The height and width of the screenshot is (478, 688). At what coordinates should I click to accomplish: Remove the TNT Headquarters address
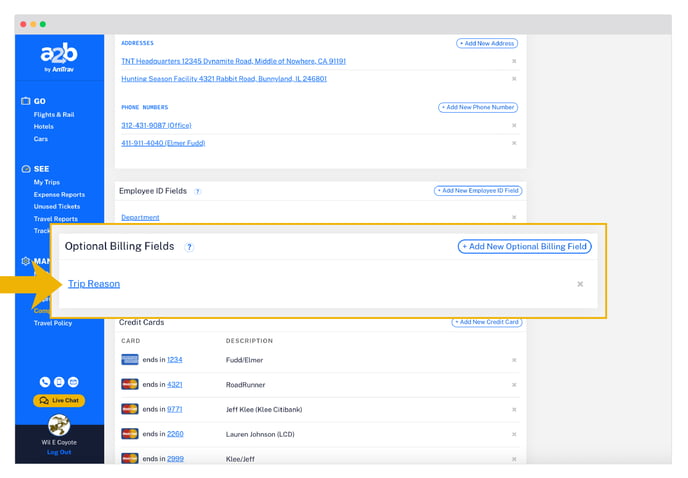pos(514,61)
